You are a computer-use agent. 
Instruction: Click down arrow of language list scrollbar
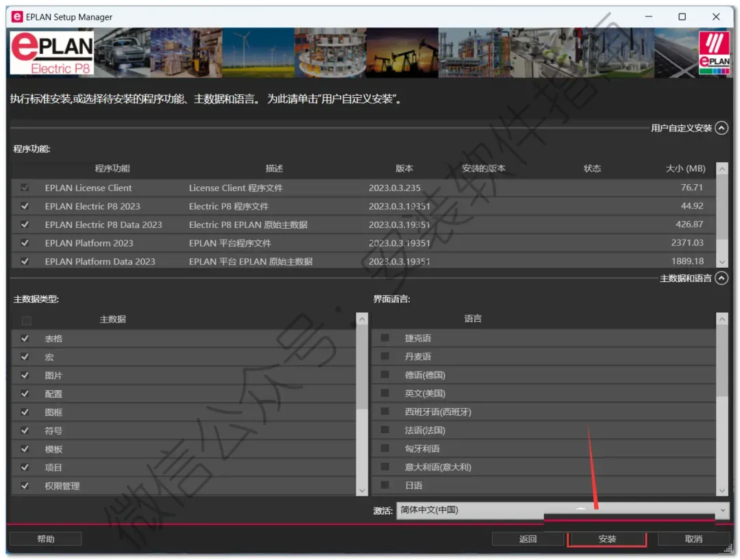(722, 490)
